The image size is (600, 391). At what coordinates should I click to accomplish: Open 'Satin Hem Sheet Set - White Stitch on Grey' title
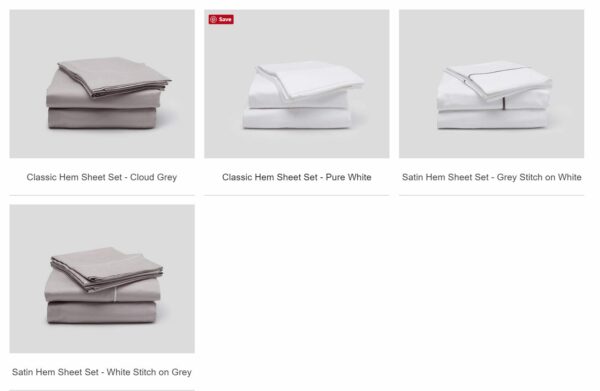(102, 372)
